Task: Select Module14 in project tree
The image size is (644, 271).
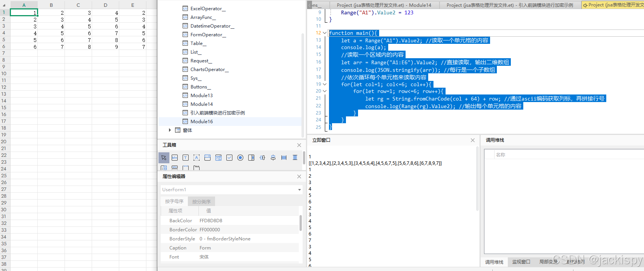Action: [x=201, y=104]
